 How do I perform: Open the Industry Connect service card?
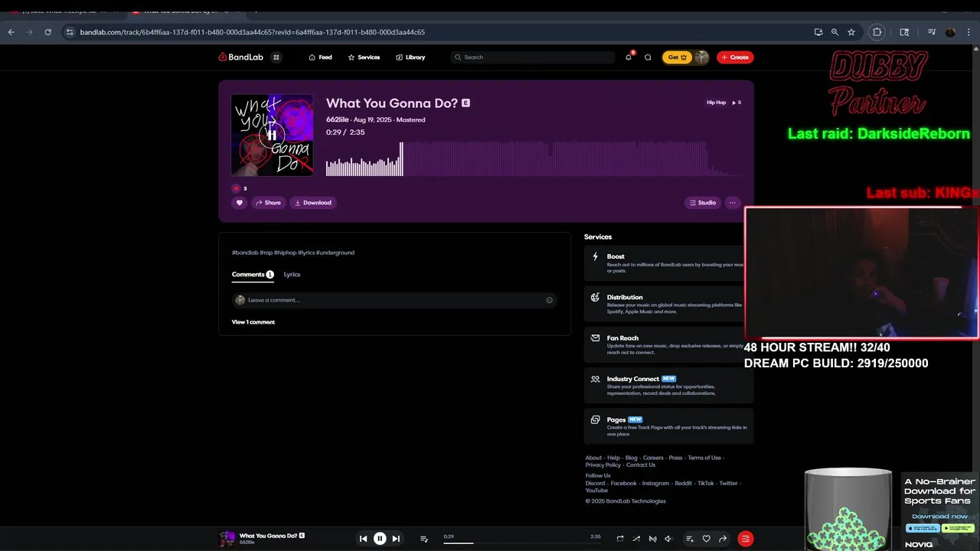click(x=669, y=385)
